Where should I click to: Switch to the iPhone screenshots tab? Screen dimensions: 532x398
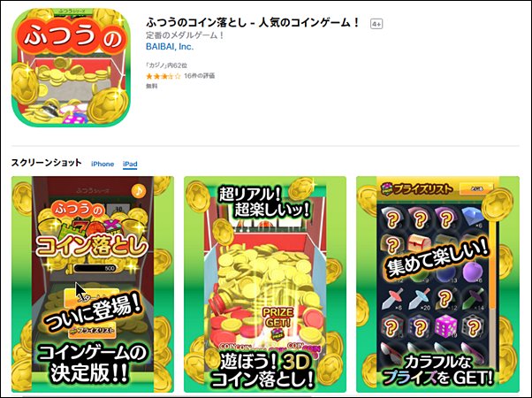click(103, 164)
